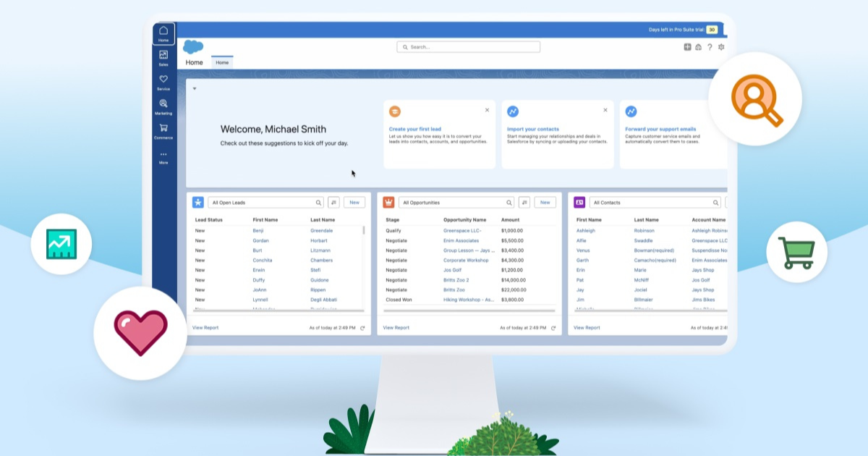
Task: Open contact Ashleigh
Action: point(586,231)
